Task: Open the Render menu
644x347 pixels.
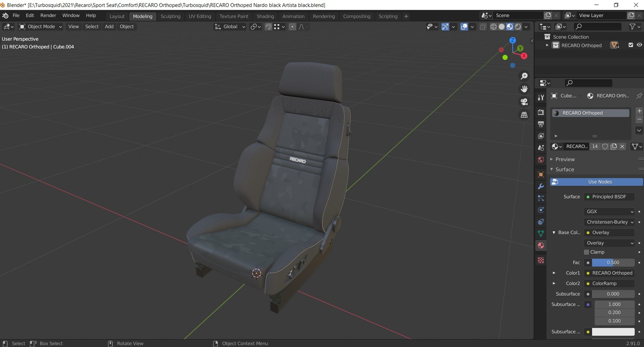Action: (48, 15)
